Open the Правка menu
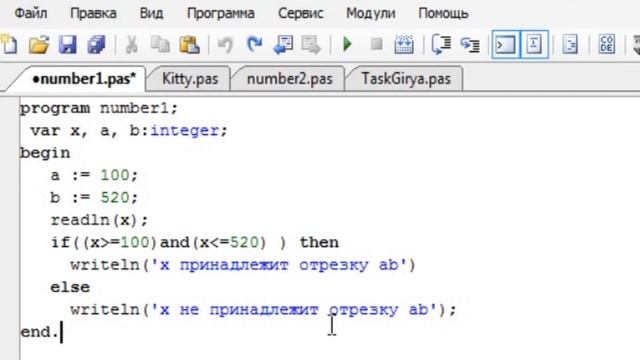Screen dimensions: 640x360 (93, 13)
